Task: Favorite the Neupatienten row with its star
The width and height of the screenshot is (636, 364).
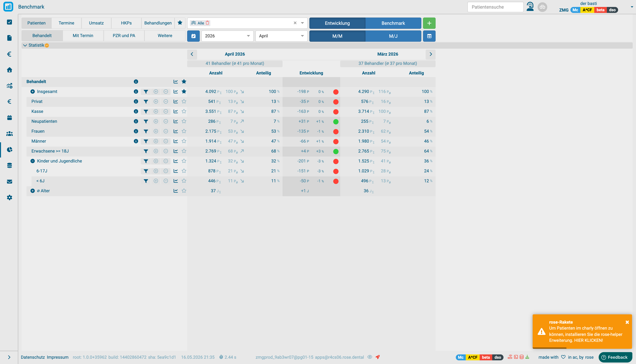Action: (184, 121)
